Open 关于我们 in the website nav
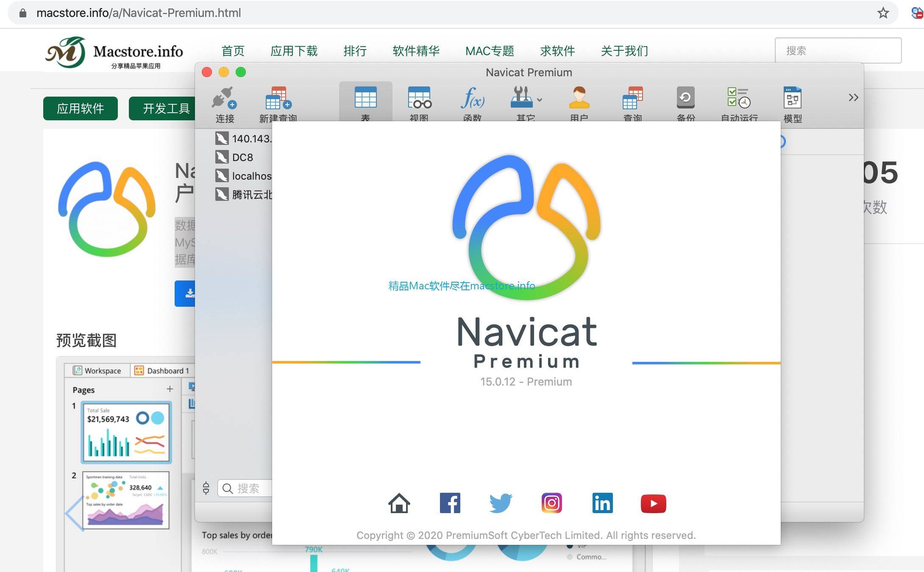 tap(624, 51)
